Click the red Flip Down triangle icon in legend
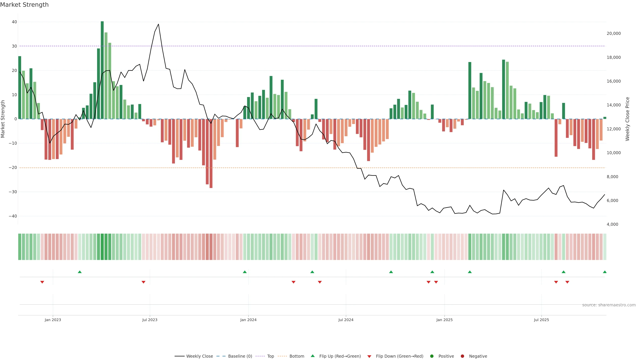Screen dimensions: 644x362 pyautogui.click(x=369, y=356)
